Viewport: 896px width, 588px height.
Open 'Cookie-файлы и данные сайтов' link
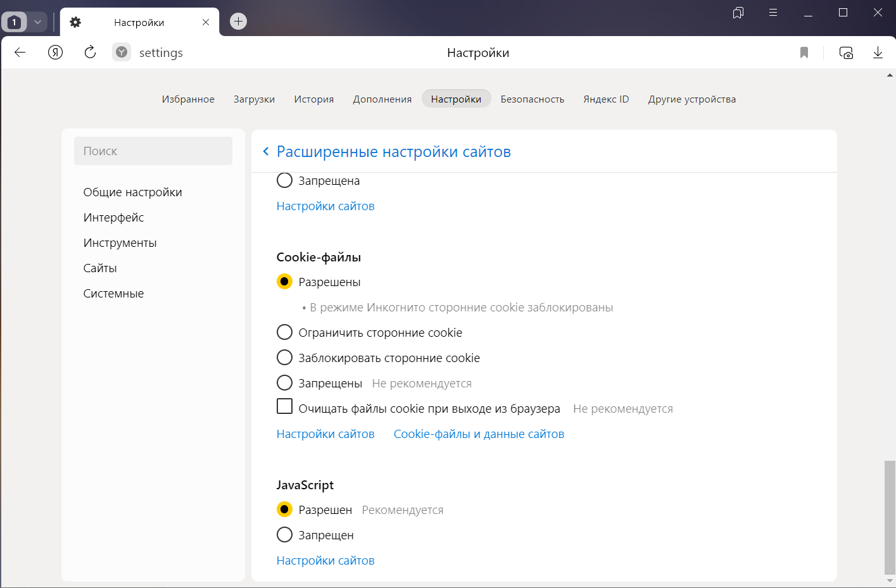coord(479,434)
